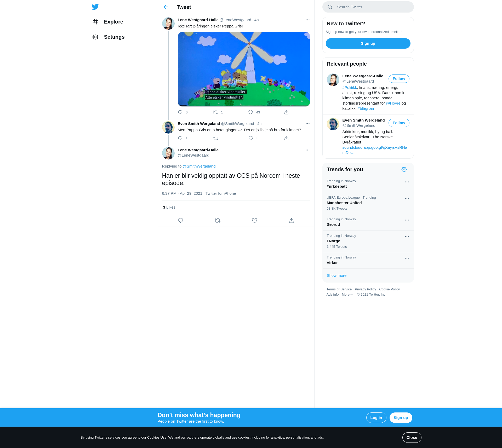Open Lene Westgaard-Halle name in Relevant people
This screenshot has width=502, height=448.
tap(363, 76)
